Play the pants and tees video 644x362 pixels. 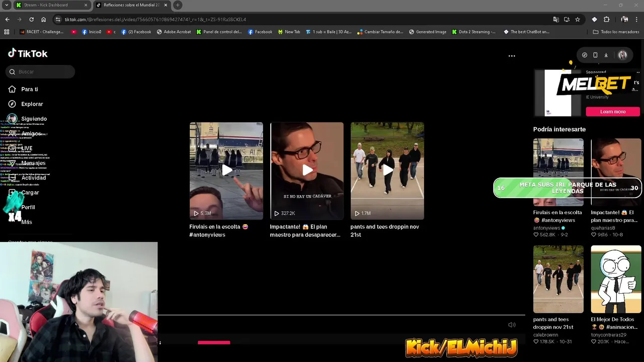387,170
